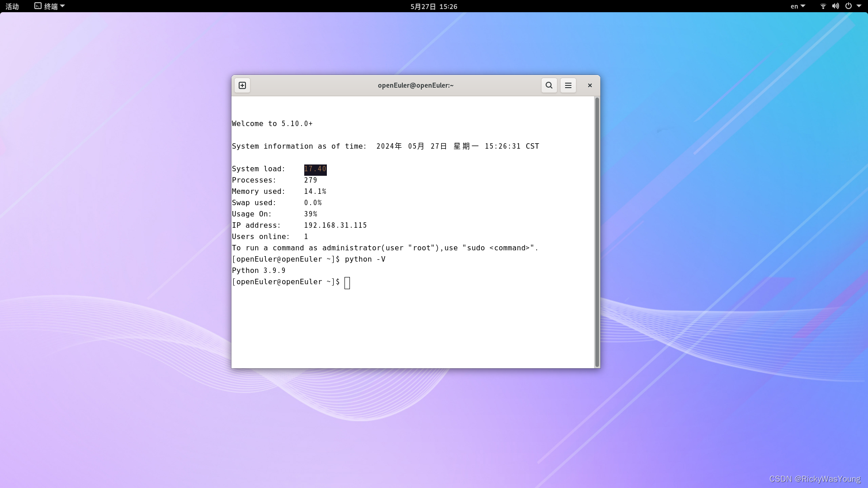
Task: Click the 'python -V' command text
Action: pos(365,259)
